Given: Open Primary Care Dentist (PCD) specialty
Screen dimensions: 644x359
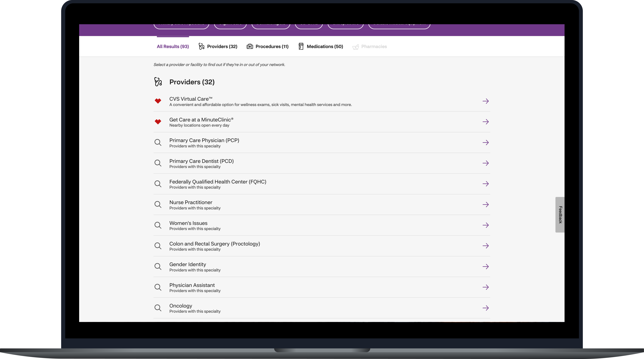Looking at the screenshot, I should click(201, 161).
